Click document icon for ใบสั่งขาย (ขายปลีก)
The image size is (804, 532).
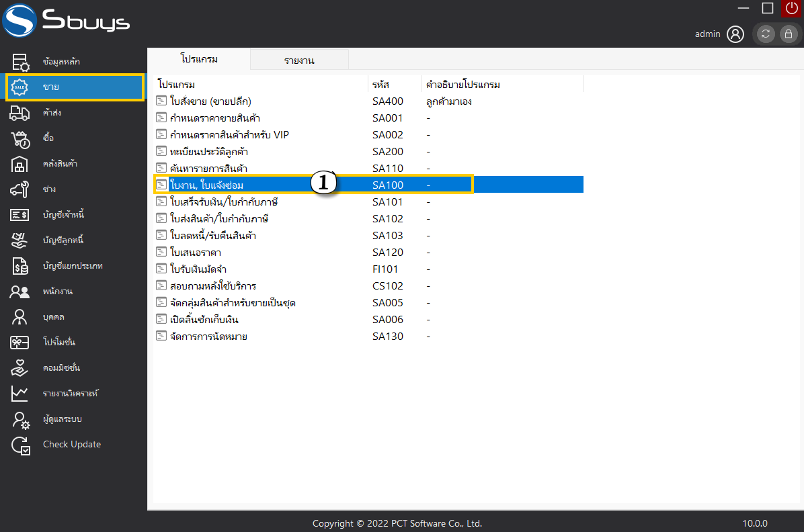(161, 101)
